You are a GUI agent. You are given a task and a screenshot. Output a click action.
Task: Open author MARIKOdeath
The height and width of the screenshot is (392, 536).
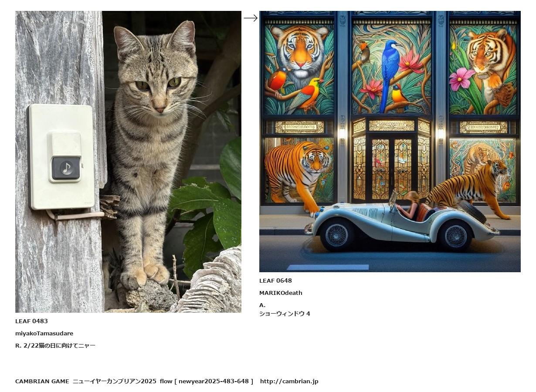(281, 293)
